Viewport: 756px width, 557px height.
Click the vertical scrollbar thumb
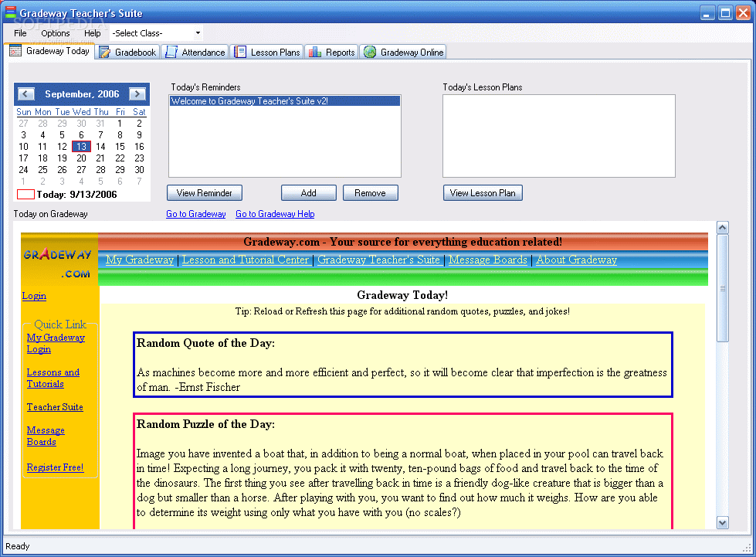pyautogui.click(x=722, y=288)
